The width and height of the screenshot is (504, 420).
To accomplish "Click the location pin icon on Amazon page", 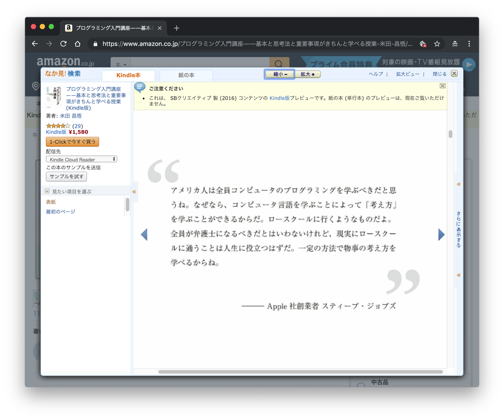I will (36, 86).
